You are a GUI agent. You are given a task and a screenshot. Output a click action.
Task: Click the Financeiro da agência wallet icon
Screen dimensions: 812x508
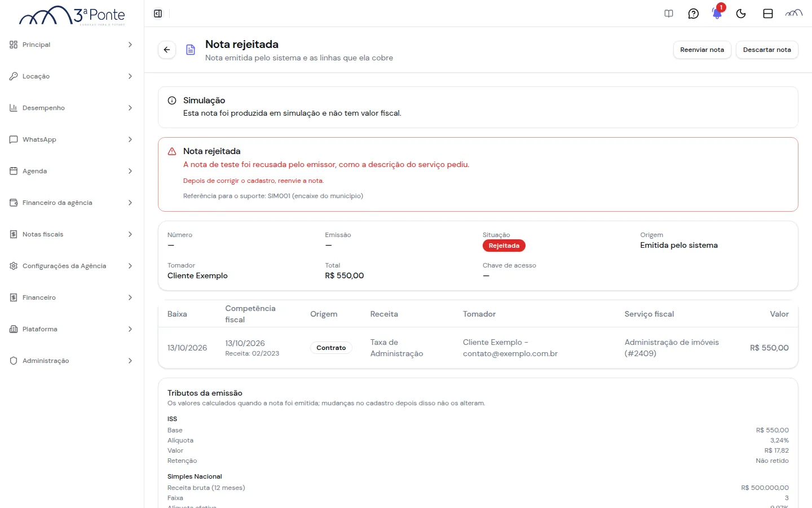click(x=14, y=203)
